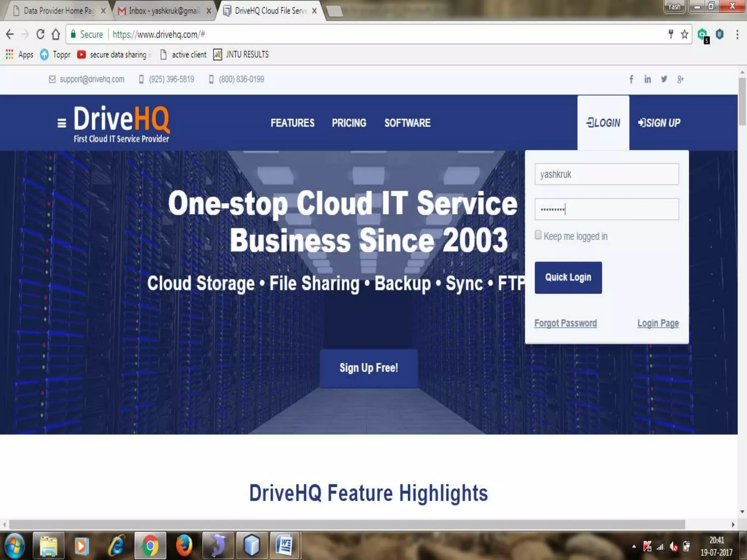This screenshot has height=560, width=747.
Task: Open the FEATURES menu item
Action: tap(292, 123)
